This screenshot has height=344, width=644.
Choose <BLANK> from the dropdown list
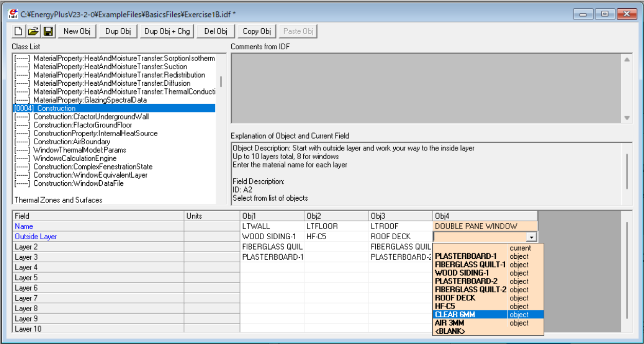coord(488,331)
